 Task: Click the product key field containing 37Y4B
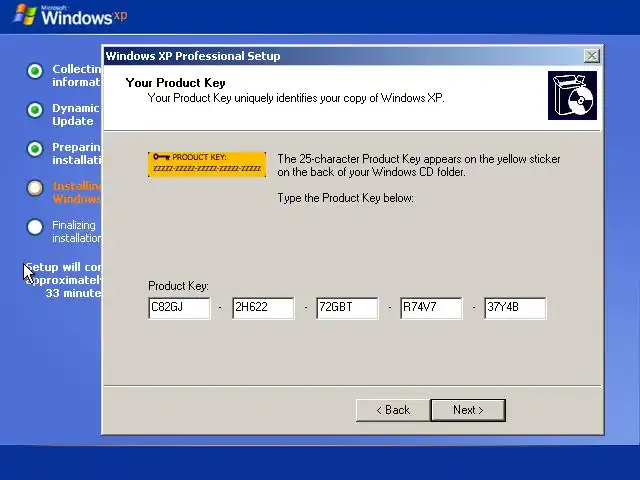click(x=515, y=308)
